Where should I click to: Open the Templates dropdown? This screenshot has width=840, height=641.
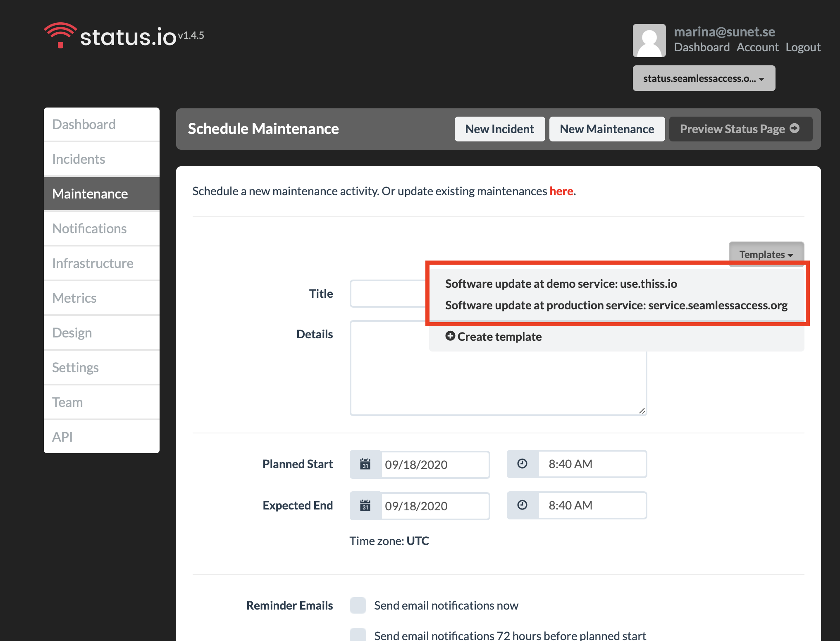766,254
